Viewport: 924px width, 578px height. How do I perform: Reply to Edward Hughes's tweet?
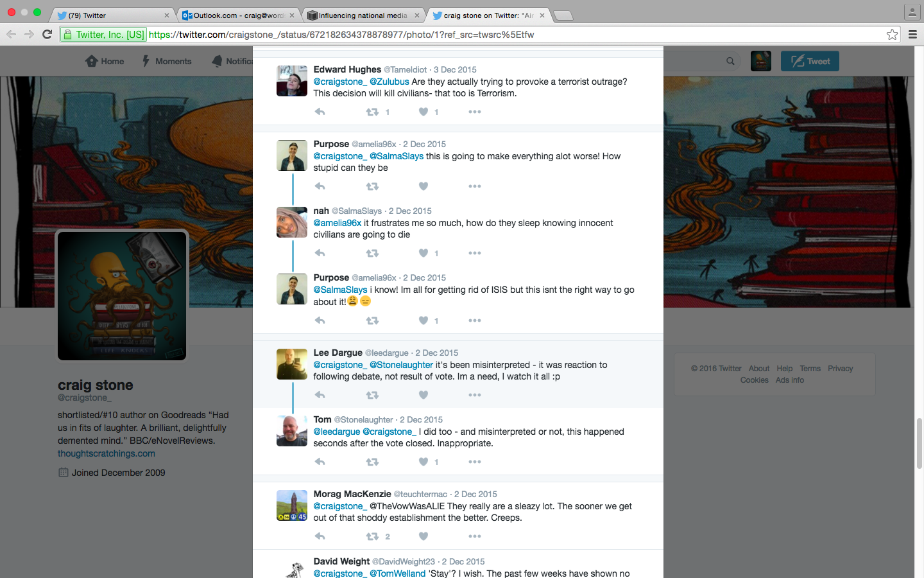(320, 112)
